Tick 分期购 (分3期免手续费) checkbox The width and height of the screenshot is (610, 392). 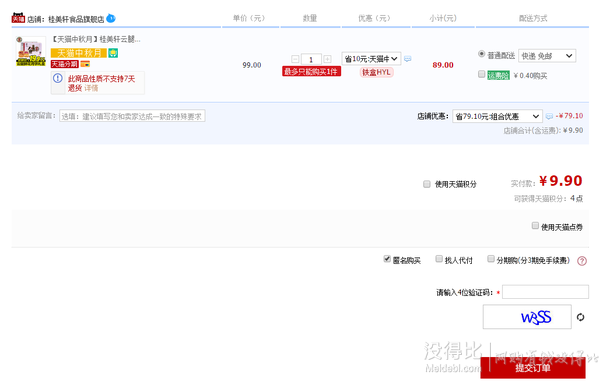point(491,259)
